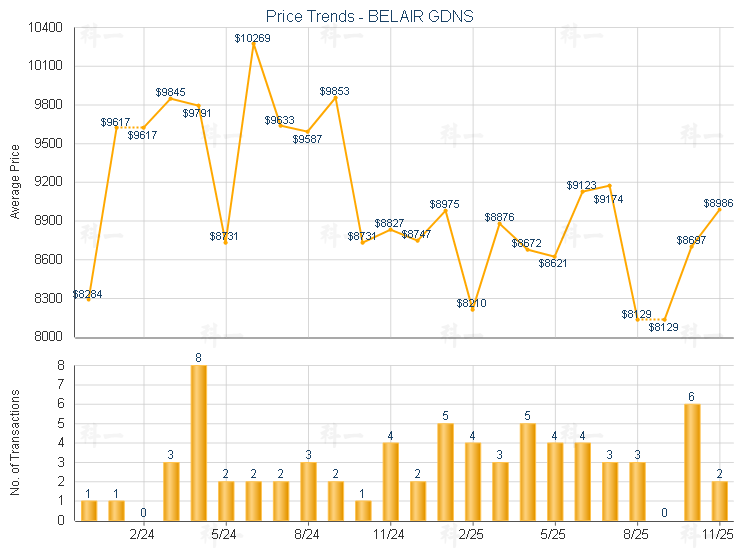Click the 5/24 x-axis date label
The image size is (740, 550).
coord(225,535)
